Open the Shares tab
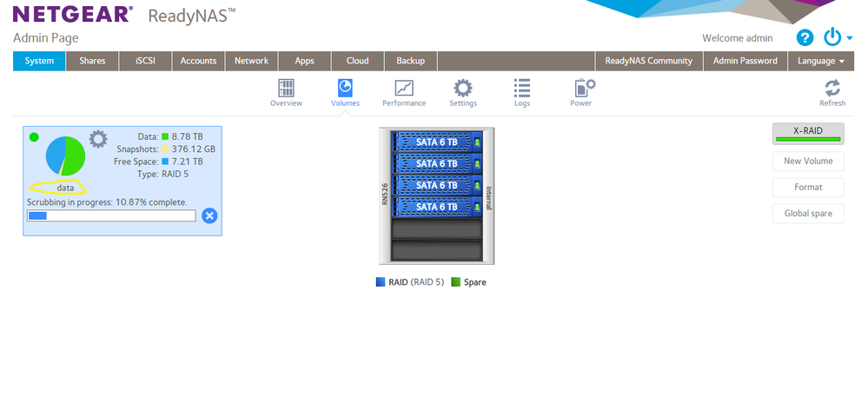 click(x=92, y=61)
